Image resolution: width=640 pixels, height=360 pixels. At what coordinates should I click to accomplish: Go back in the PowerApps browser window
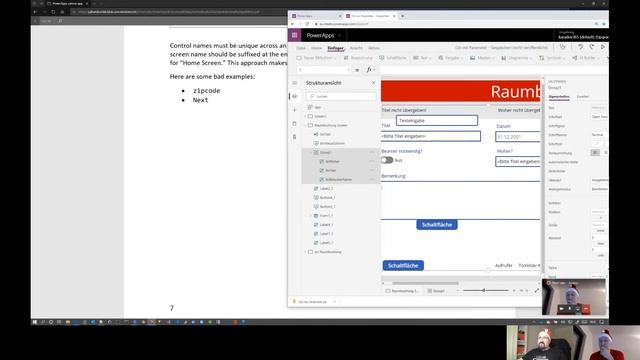pos(293,24)
